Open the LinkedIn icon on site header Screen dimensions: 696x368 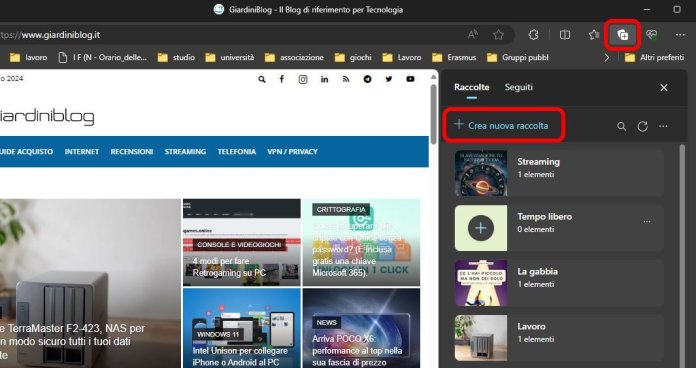(x=324, y=79)
